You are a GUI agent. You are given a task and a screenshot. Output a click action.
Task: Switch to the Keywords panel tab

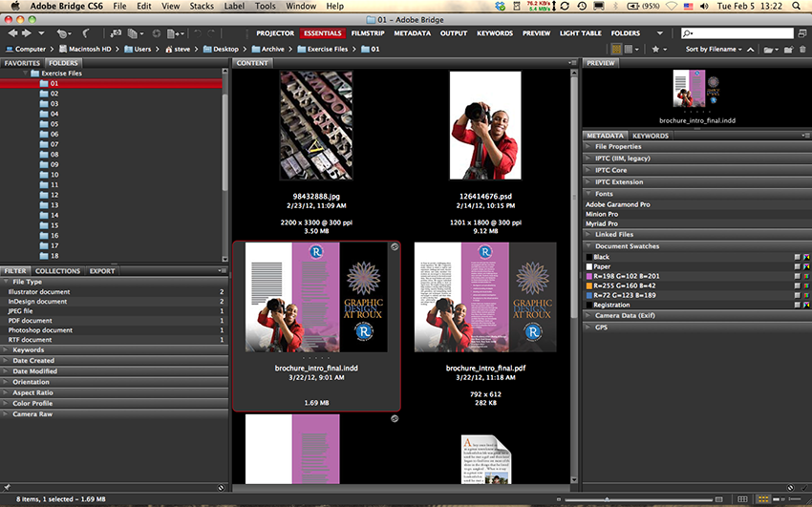click(x=651, y=137)
